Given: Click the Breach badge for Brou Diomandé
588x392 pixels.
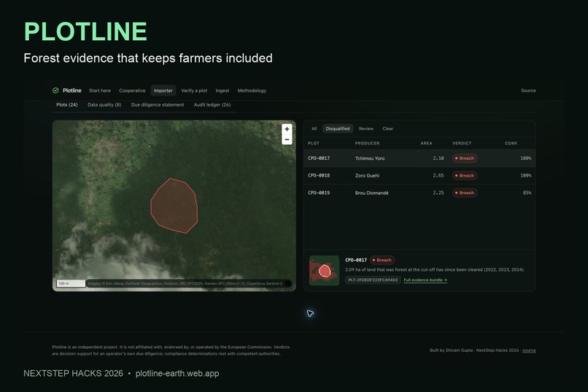Looking at the screenshot, I should pos(465,193).
